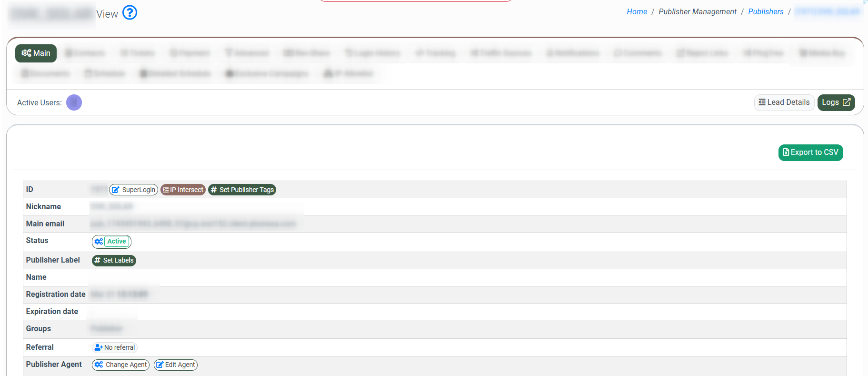Open the blurred Payment tab
This screenshot has width=868, height=376.
190,53
